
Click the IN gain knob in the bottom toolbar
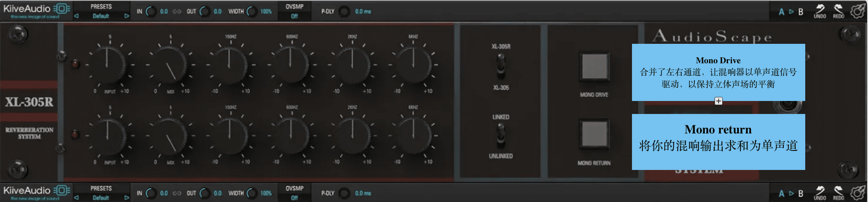point(151,193)
